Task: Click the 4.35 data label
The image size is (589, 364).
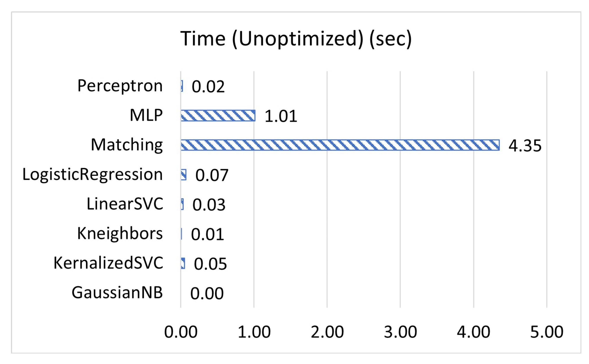Action: (525, 146)
